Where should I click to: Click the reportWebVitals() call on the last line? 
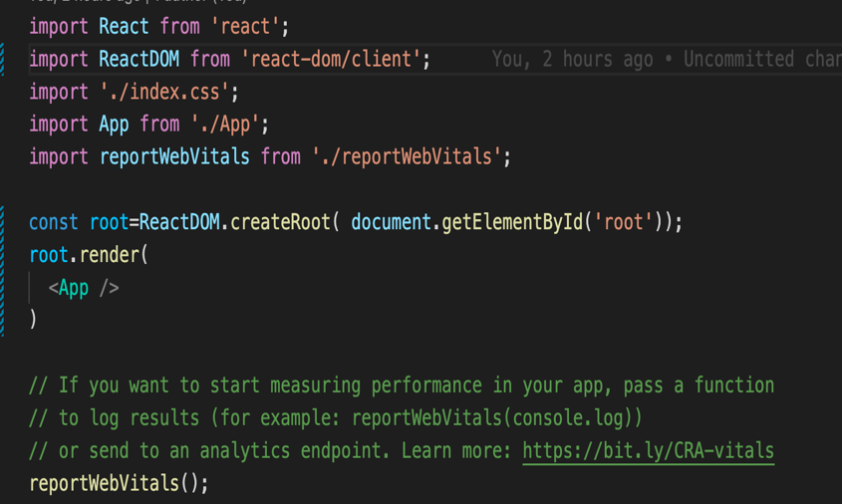pyautogui.click(x=119, y=483)
